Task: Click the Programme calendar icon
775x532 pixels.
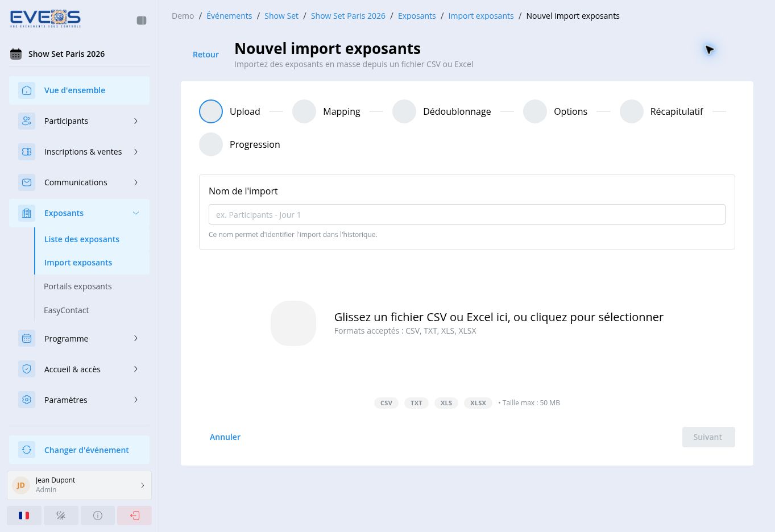Action: [27, 339]
